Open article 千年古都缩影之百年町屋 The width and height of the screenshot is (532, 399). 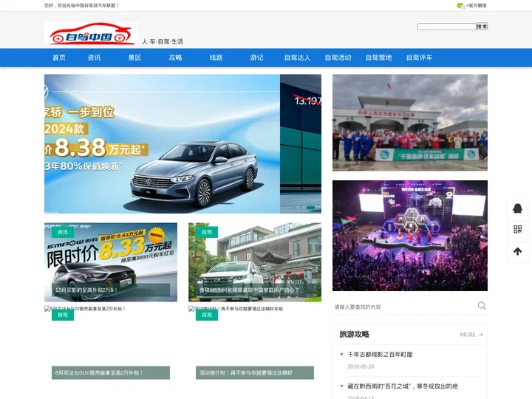coord(380,354)
